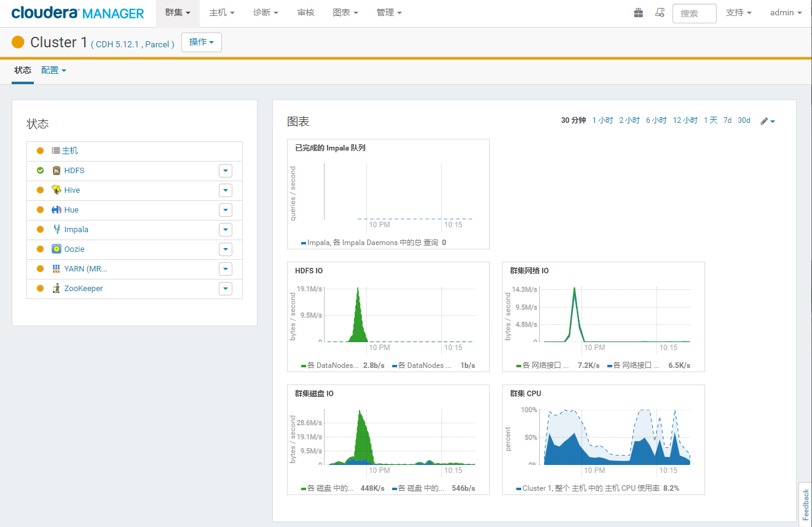Click ZooKeeper orange health status dot
This screenshot has height=527, width=812.
click(x=40, y=288)
